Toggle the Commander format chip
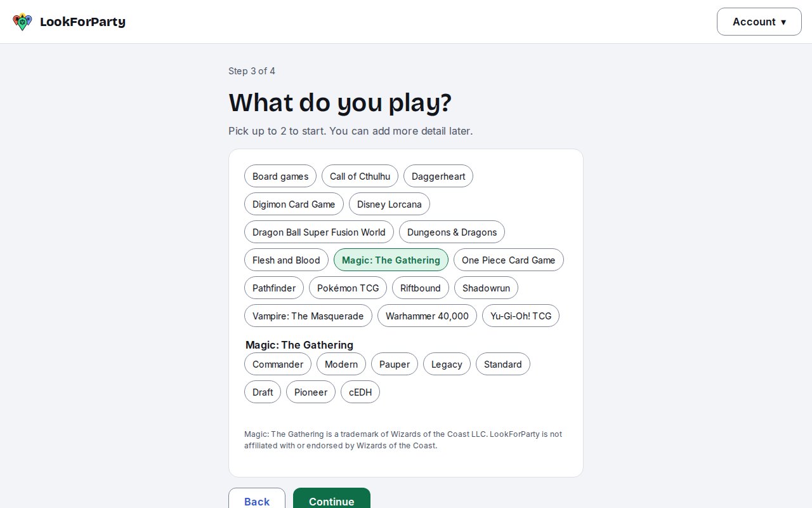The width and height of the screenshot is (812, 508). pyautogui.click(x=278, y=364)
